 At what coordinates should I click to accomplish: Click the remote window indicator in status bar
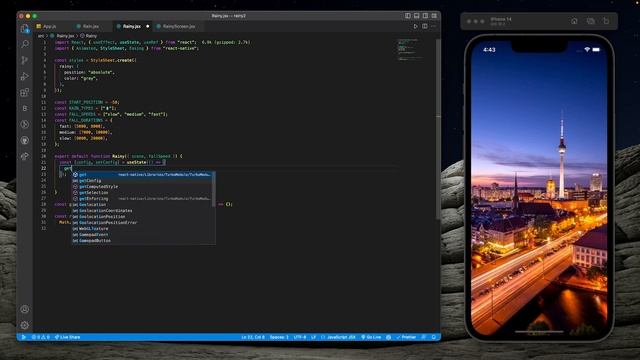23,337
